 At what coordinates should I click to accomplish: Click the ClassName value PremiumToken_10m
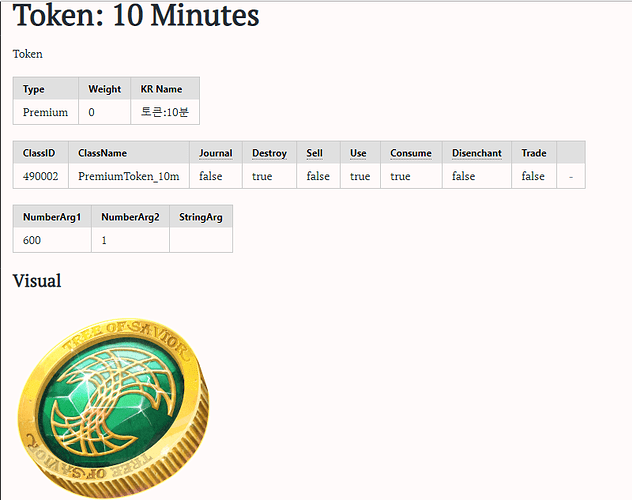coord(128,176)
